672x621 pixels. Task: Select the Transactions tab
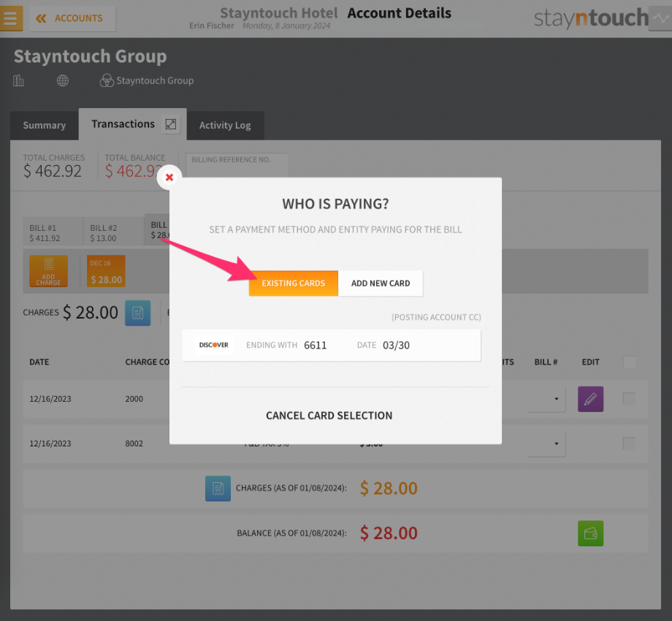pos(123,124)
